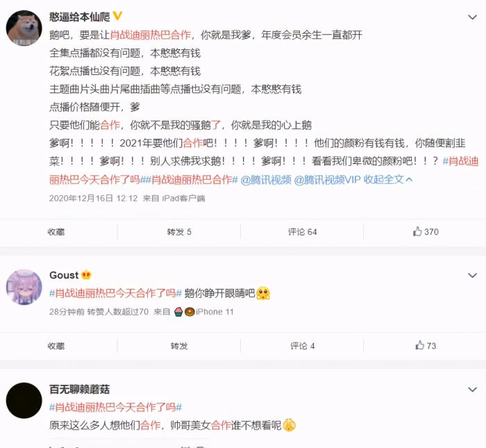Open the dropdown arrow on first post
The image size is (486, 448).
click(472, 17)
